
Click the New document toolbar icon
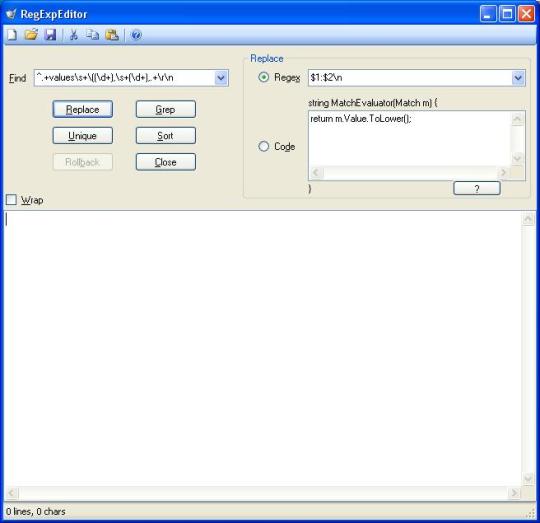(x=12, y=35)
